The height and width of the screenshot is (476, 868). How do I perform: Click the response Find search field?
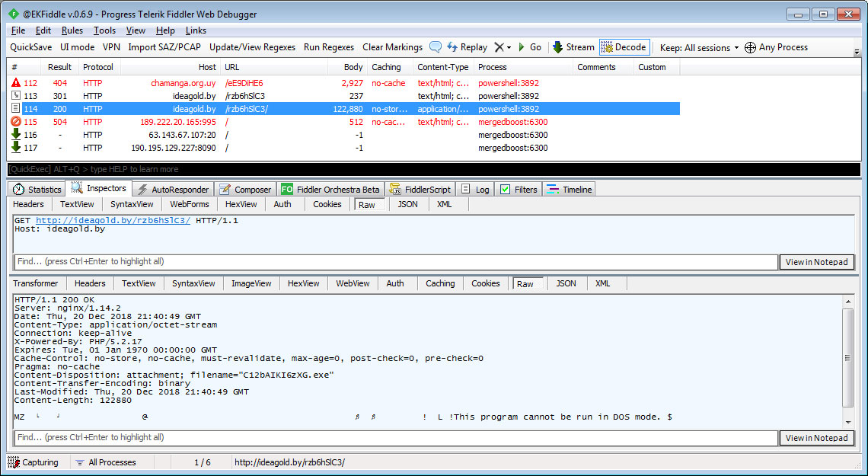[396, 438]
